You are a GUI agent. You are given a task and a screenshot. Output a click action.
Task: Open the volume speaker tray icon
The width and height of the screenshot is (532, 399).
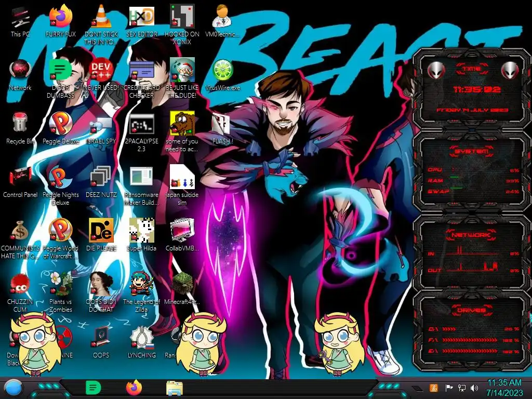(x=474, y=388)
